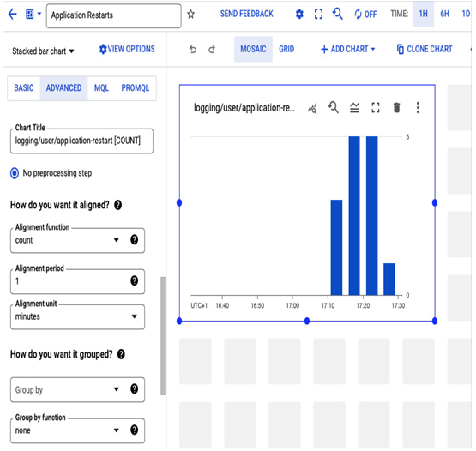The image size is (476, 451).
Task: Click the left panel vertical scrollbar
Action: coord(163,336)
